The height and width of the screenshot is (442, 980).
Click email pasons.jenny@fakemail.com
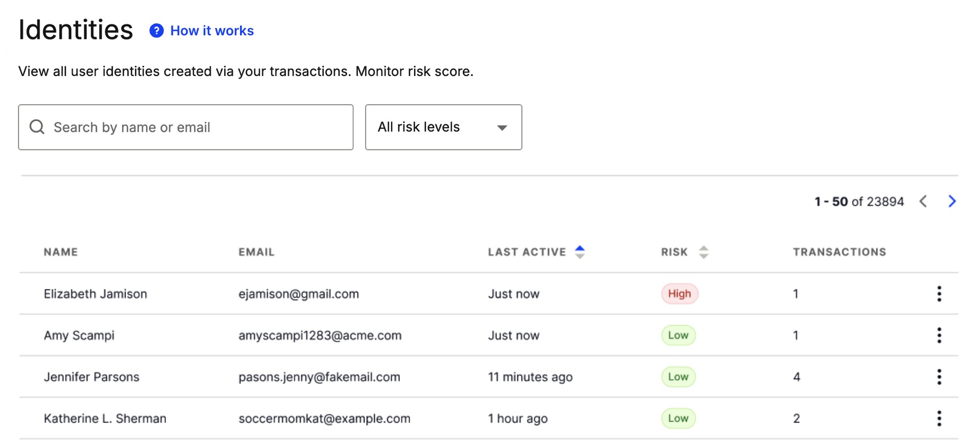coord(319,377)
